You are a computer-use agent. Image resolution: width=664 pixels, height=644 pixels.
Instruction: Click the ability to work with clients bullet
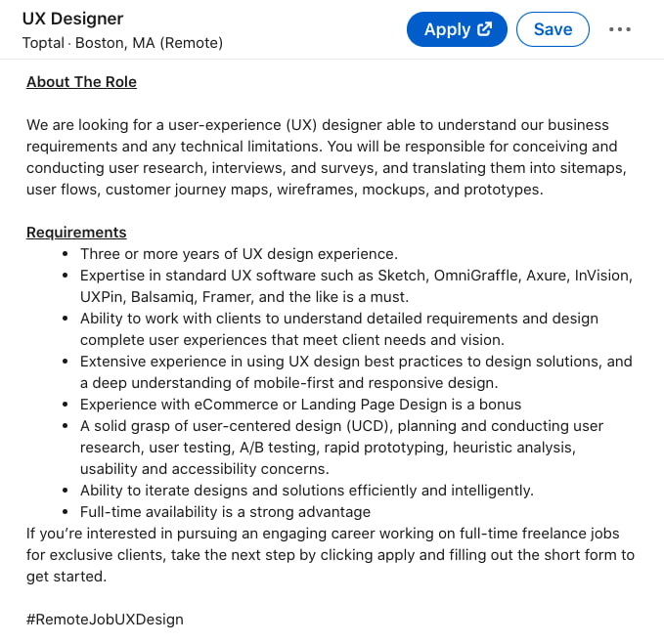(x=338, y=328)
